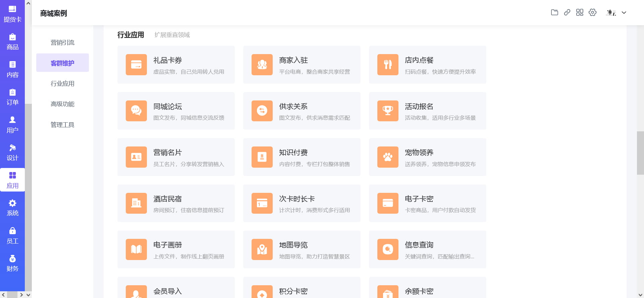Click description 员工名片，分享转发营销植入
This screenshot has width=644, height=298.
(189, 164)
